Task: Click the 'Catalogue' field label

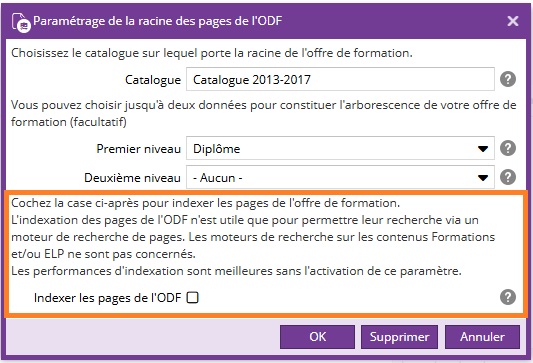Action: (153, 80)
